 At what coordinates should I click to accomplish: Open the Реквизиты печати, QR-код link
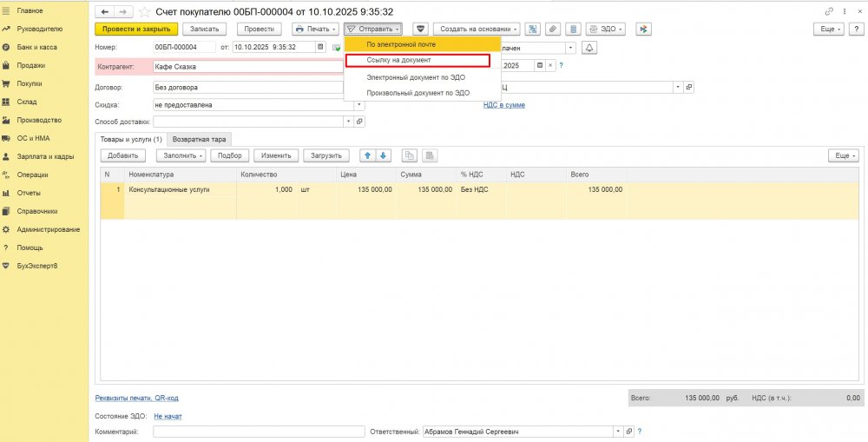(x=136, y=398)
